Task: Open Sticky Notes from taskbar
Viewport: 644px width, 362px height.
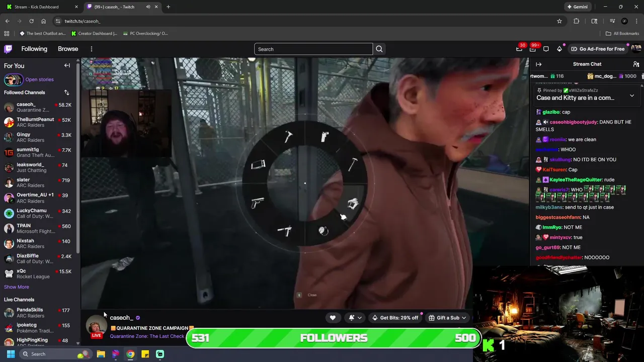Action: coord(145,354)
